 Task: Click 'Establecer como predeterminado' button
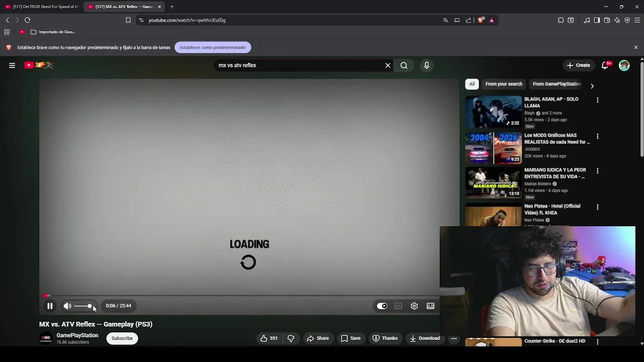(x=213, y=47)
